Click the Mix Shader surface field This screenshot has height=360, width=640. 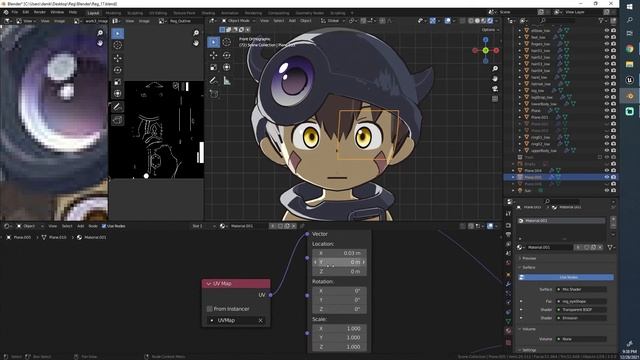[582, 289]
